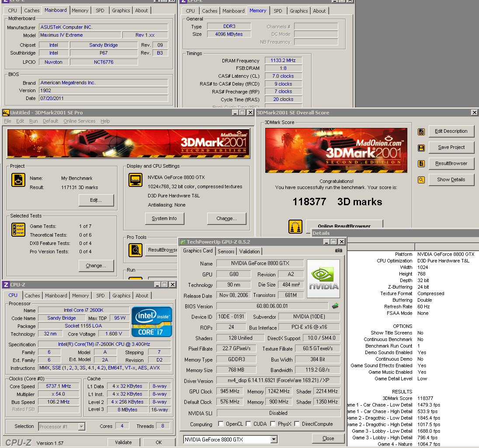Open the Default menu in 3DMark2001
Viewport: 479px width, 448px height.
(x=50, y=121)
